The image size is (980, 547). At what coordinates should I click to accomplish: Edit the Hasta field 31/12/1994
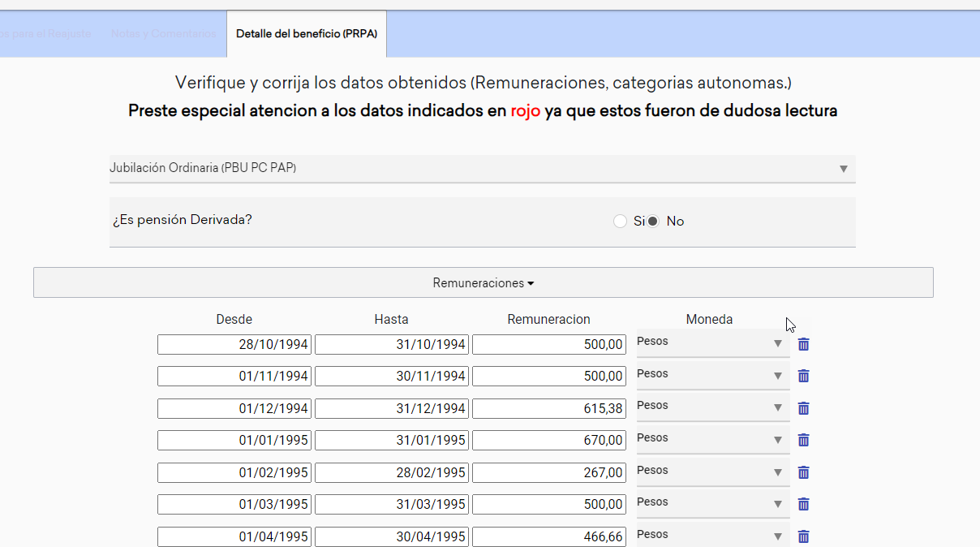(x=392, y=408)
